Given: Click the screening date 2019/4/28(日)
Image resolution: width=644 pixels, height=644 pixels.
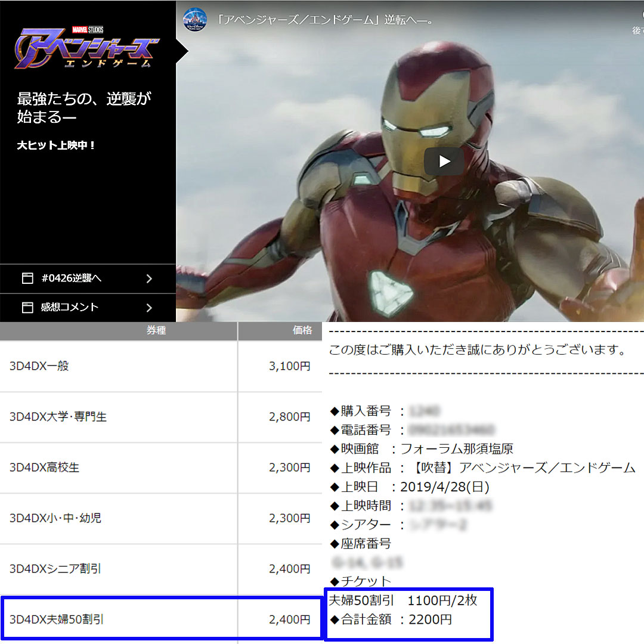Looking at the screenshot, I should 445,487.
